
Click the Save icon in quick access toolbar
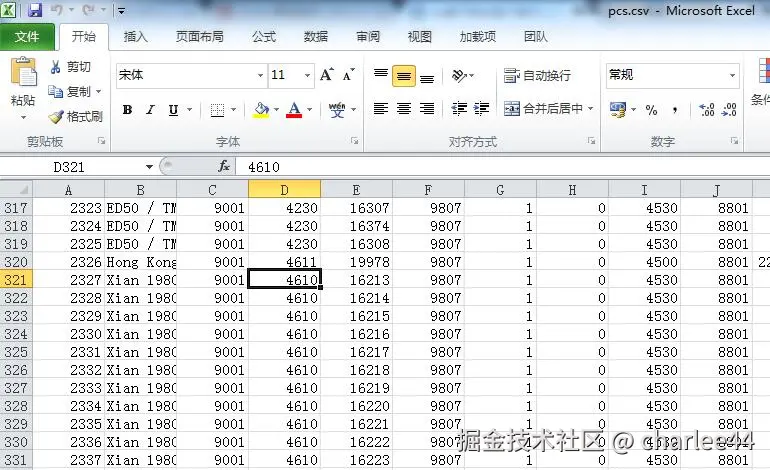35,9
